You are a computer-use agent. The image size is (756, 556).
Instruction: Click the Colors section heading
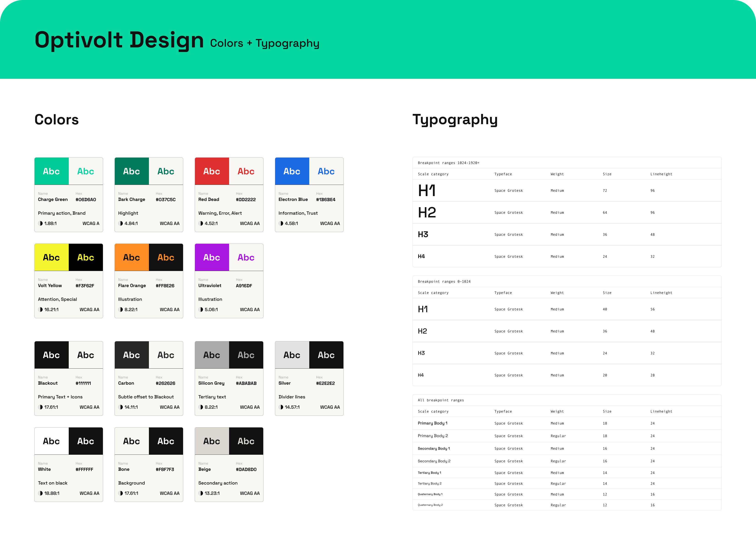[x=57, y=120]
